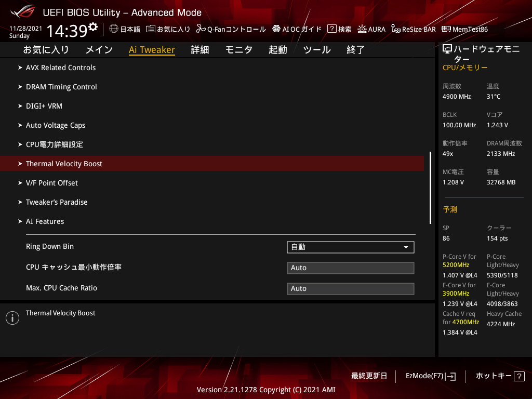Click 最終更新日 button
The image size is (532, 399).
369,376
